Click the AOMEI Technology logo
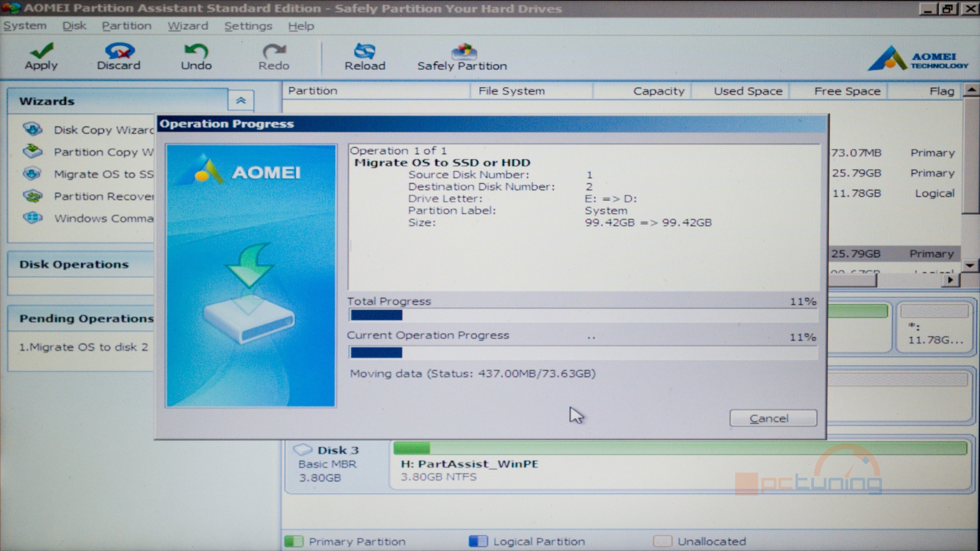 click(917, 58)
